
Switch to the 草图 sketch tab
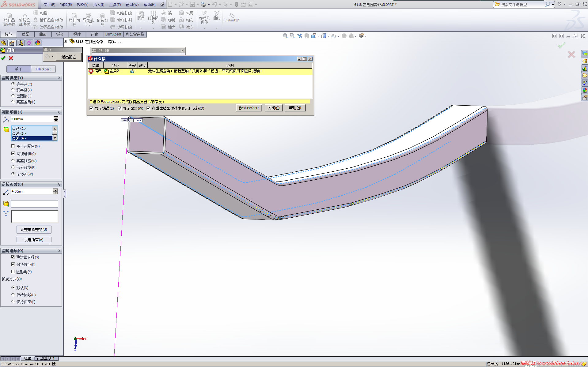[x=26, y=34]
